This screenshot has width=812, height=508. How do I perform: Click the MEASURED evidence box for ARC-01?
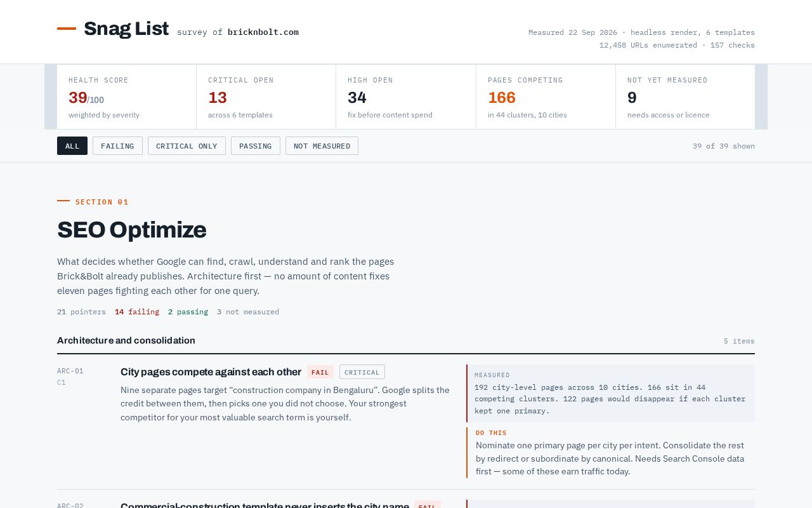coord(611,393)
